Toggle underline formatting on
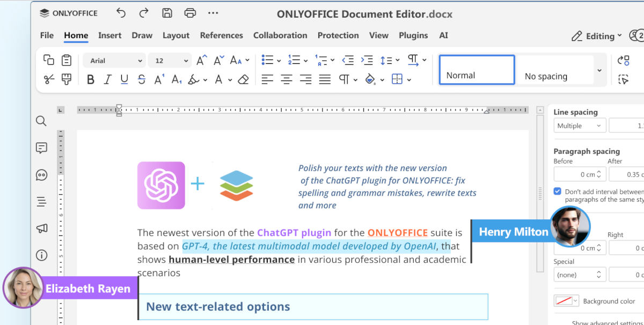This screenshot has height=325, width=644. click(123, 79)
